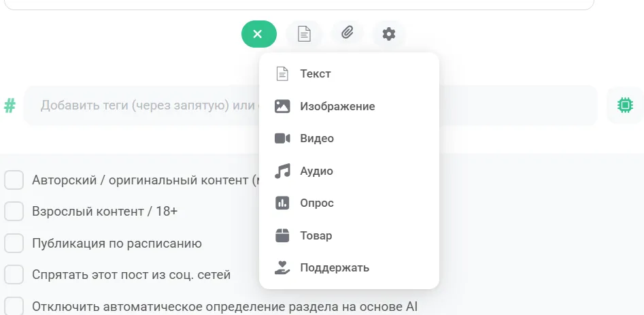
Task: Check Спрятать этот пост из соц. сетей
Action: click(x=14, y=274)
